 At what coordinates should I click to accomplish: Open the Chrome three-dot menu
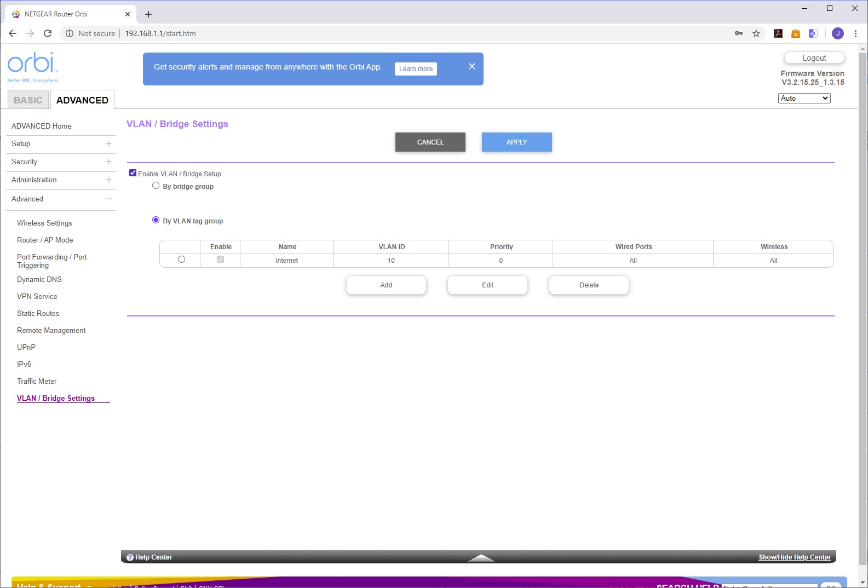point(855,33)
